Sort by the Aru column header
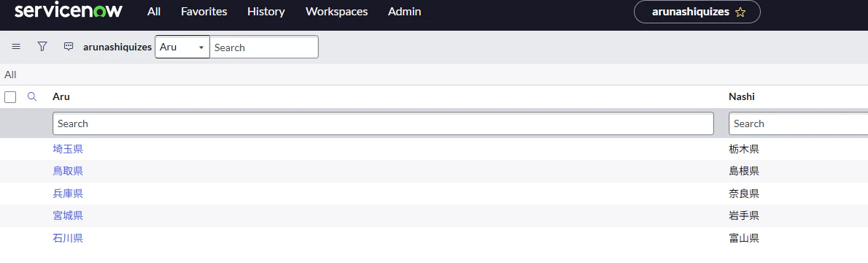The width and height of the screenshot is (868, 263). click(x=61, y=97)
